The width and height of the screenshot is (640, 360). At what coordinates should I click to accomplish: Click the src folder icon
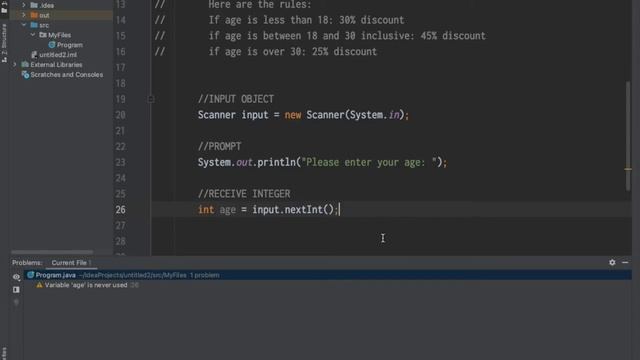point(34,25)
